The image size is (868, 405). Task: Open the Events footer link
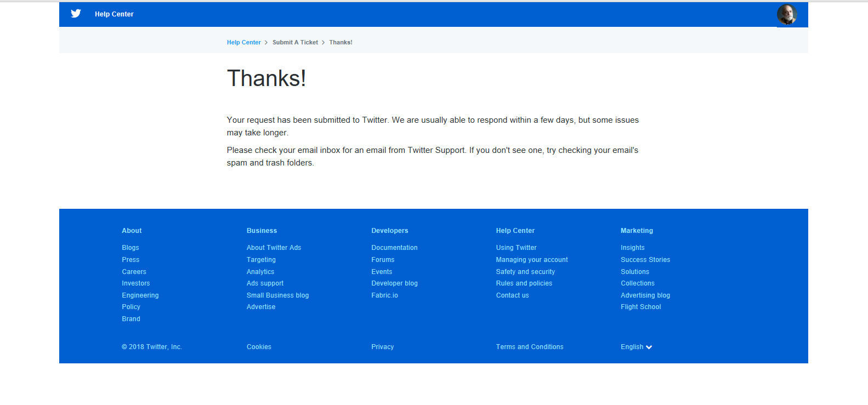point(382,272)
